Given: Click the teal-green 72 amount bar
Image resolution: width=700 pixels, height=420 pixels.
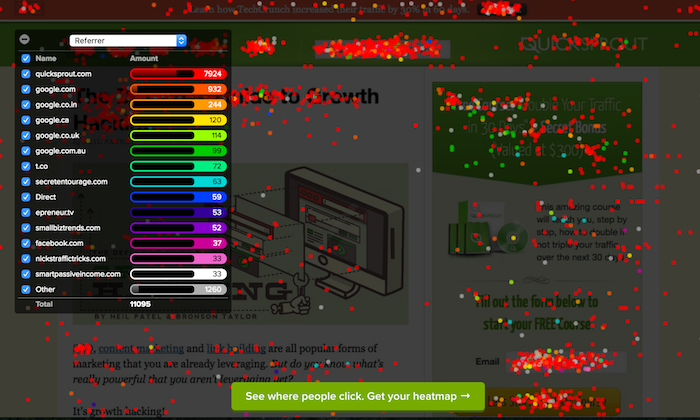Looking at the screenshot, I should pyautogui.click(x=178, y=166).
